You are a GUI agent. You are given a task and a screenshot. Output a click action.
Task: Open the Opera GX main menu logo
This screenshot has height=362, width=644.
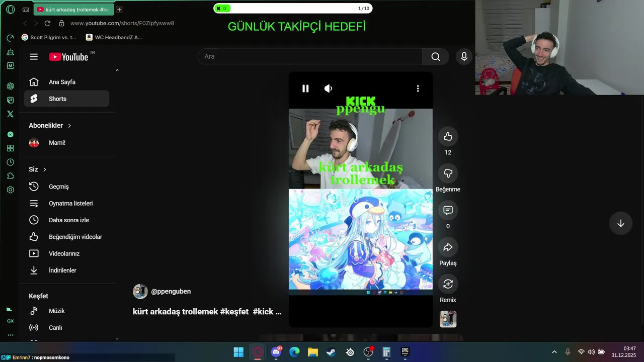click(10, 10)
